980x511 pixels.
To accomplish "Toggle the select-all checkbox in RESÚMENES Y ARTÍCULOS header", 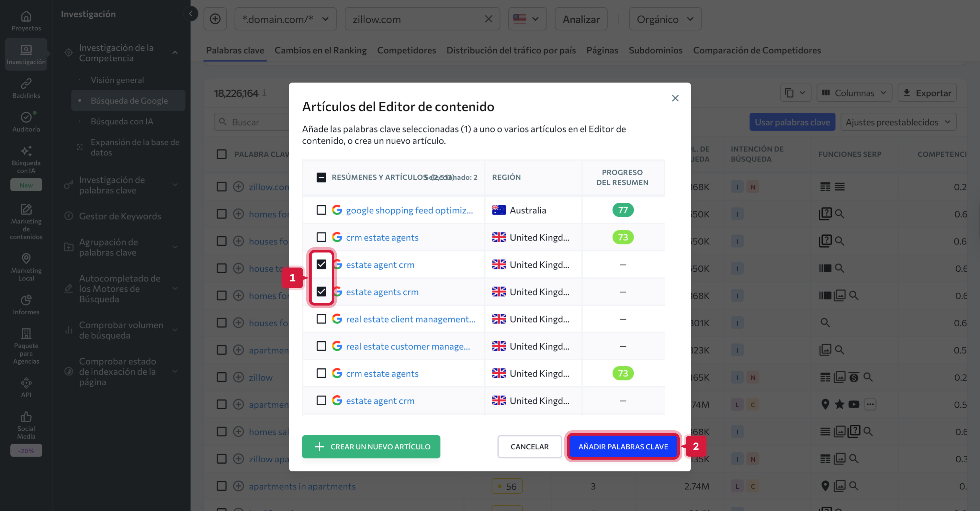I will point(321,177).
